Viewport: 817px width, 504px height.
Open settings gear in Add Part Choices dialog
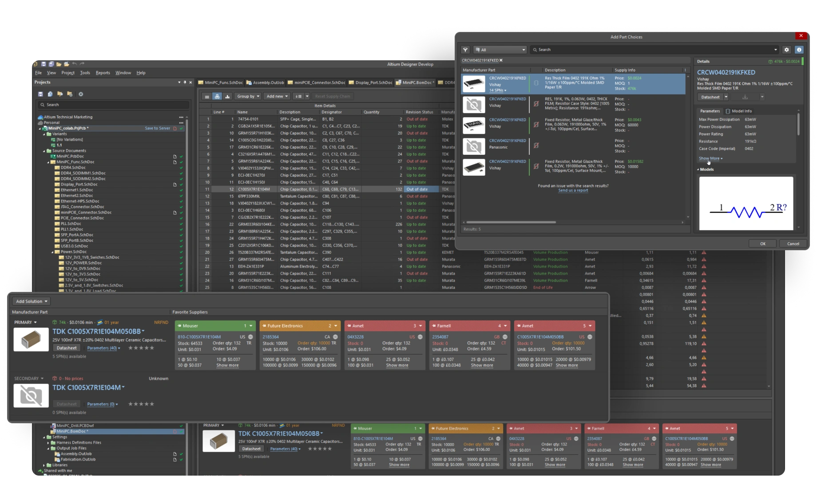pyautogui.click(x=786, y=50)
